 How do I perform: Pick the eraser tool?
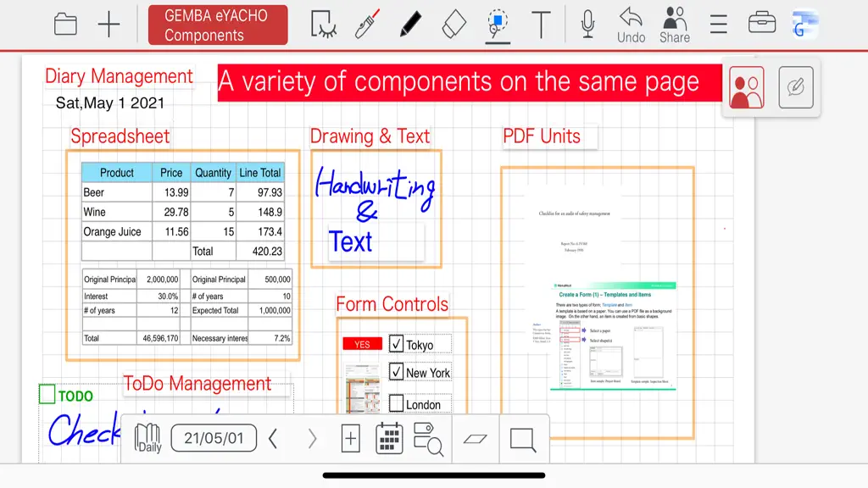click(454, 25)
